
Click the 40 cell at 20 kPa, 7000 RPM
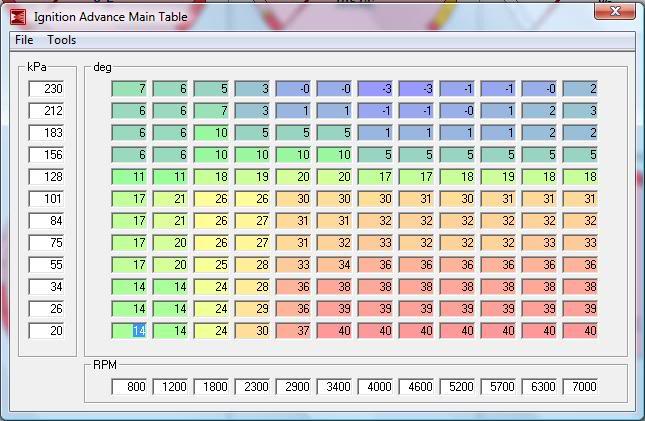[580, 330]
